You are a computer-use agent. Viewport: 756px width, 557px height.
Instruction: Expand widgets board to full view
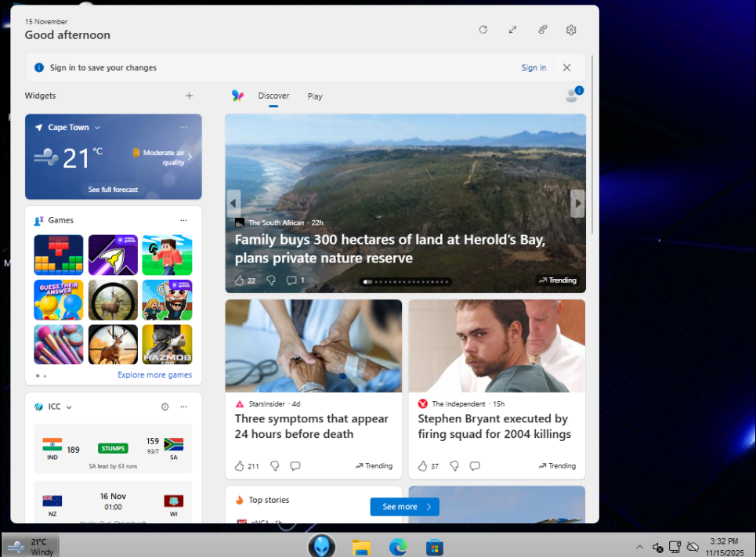(512, 30)
